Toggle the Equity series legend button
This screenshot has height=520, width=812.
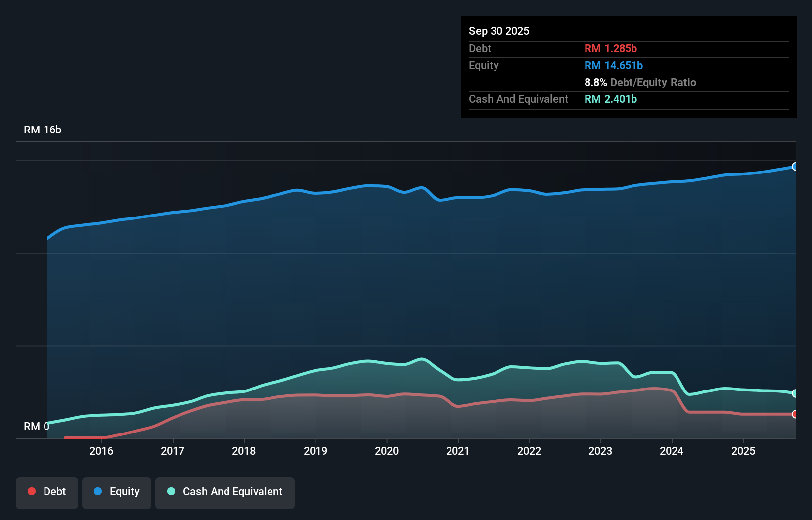click(117, 493)
